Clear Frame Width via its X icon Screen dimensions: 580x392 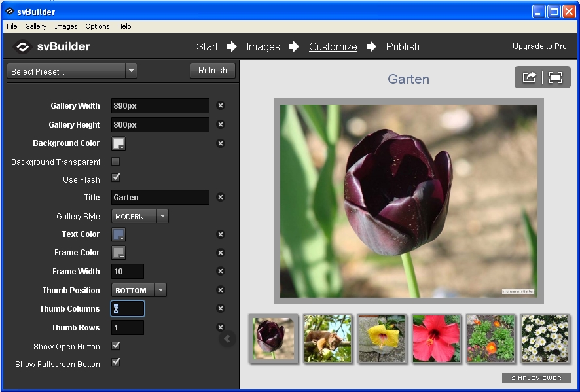pos(221,271)
